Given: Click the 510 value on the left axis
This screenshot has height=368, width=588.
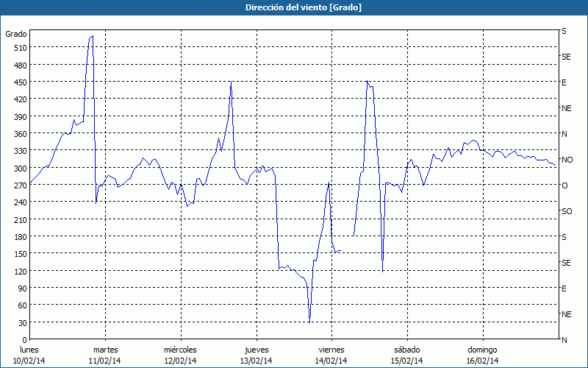Looking at the screenshot, I should tap(19, 48).
